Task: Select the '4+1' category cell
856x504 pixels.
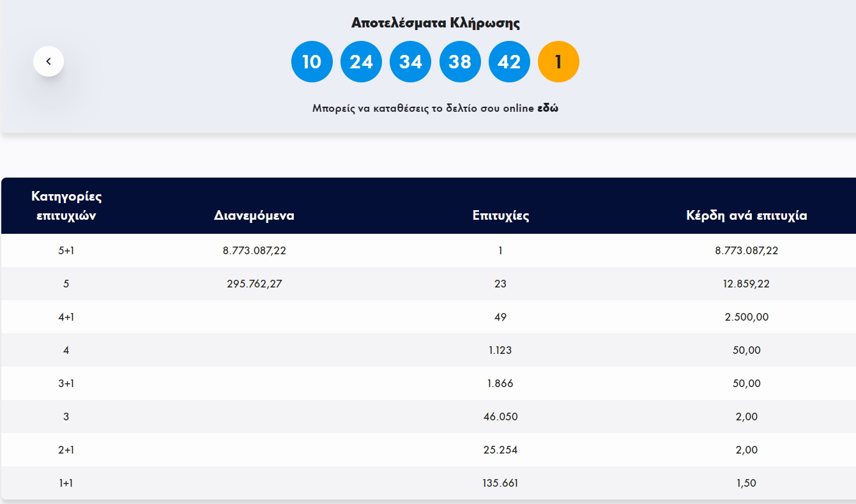Action: pos(66,317)
